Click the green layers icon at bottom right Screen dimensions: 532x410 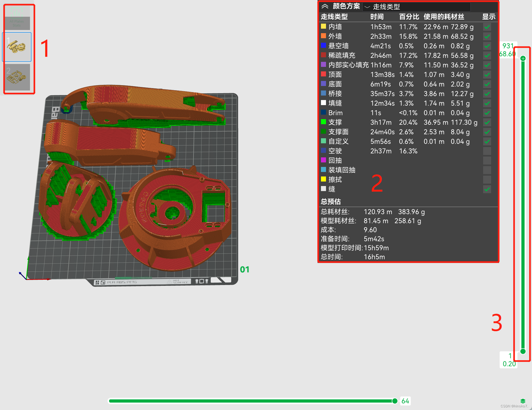523,401
